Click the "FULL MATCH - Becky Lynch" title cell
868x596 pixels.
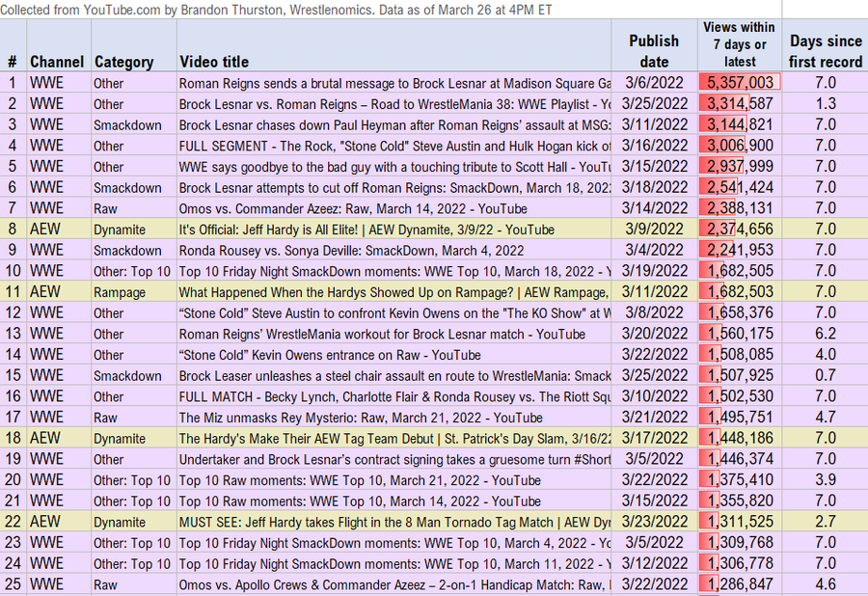point(394,396)
